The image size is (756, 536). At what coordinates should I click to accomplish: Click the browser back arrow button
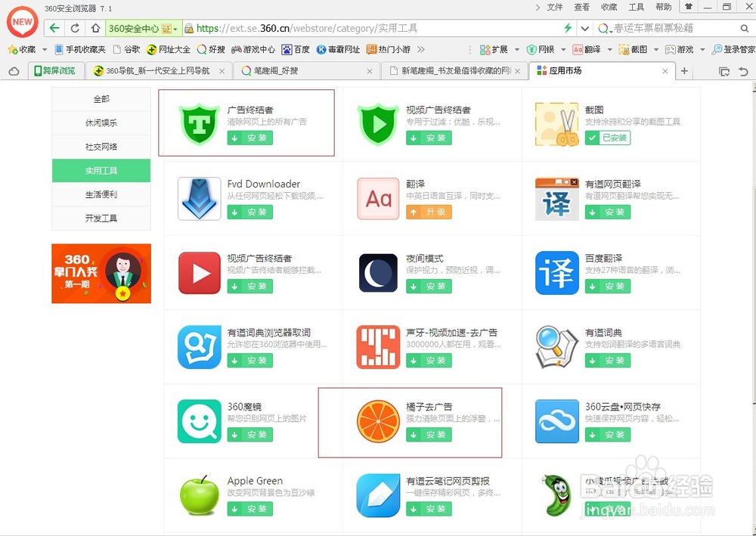(x=54, y=28)
